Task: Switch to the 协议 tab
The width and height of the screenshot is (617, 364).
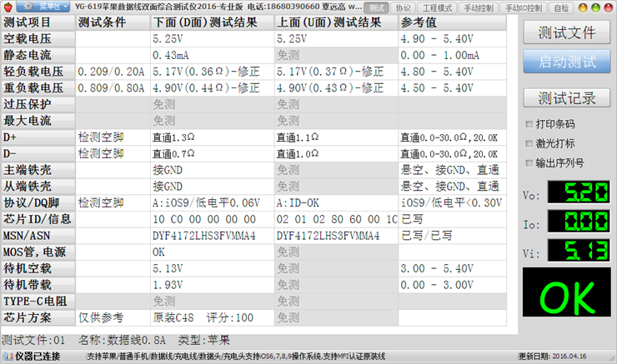Action: coord(403,7)
